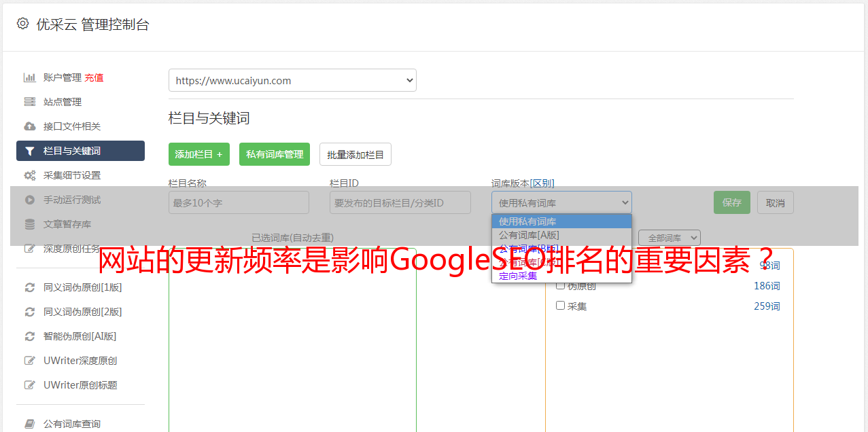This screenshot has width=868, height=432.
Task: Click the 取消 button
Action: point(776,202)
